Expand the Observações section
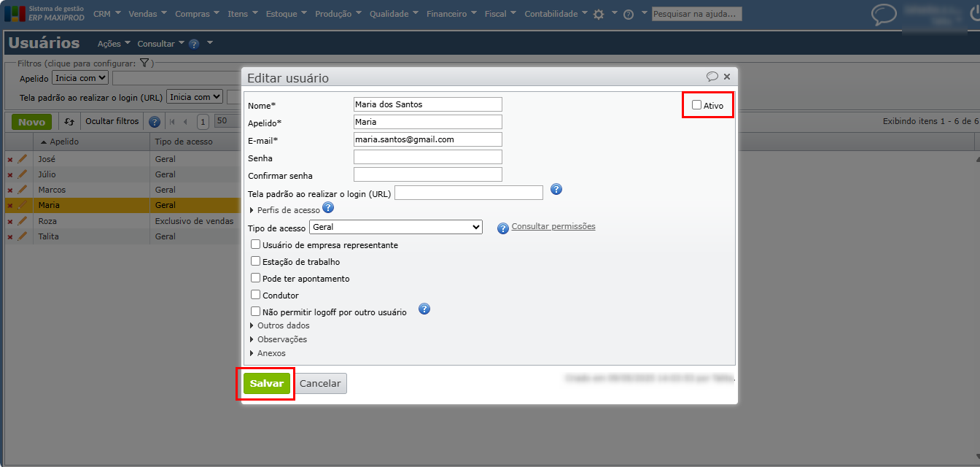The height and width of the screenshot is (467, 980). (279, 339)
